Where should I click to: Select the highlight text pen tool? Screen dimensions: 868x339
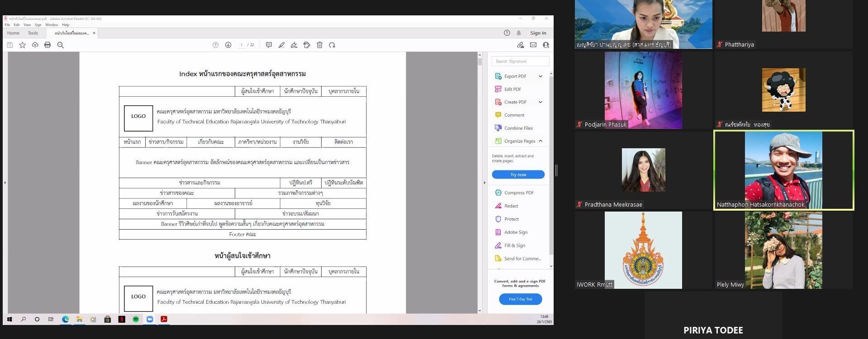[281, 45]
